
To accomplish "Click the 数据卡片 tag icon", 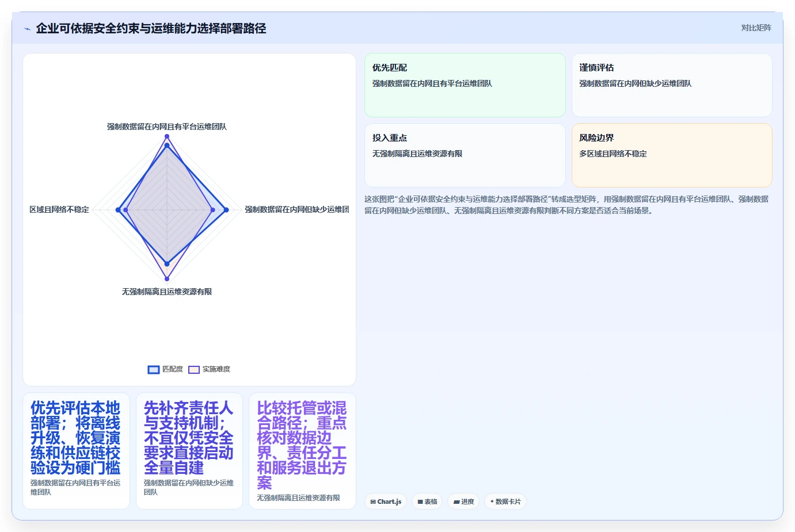I will (492, 502).
